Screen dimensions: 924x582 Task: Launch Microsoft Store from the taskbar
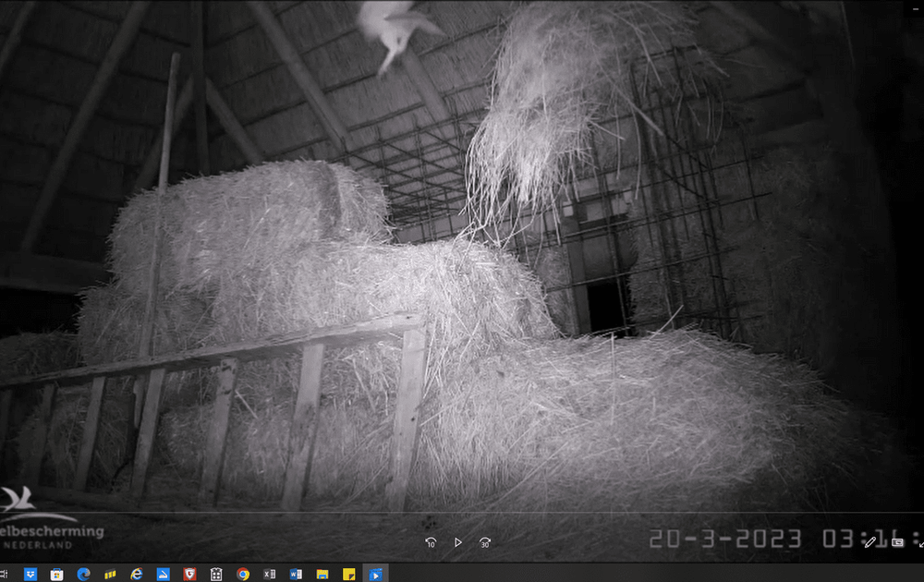[56, 574]
